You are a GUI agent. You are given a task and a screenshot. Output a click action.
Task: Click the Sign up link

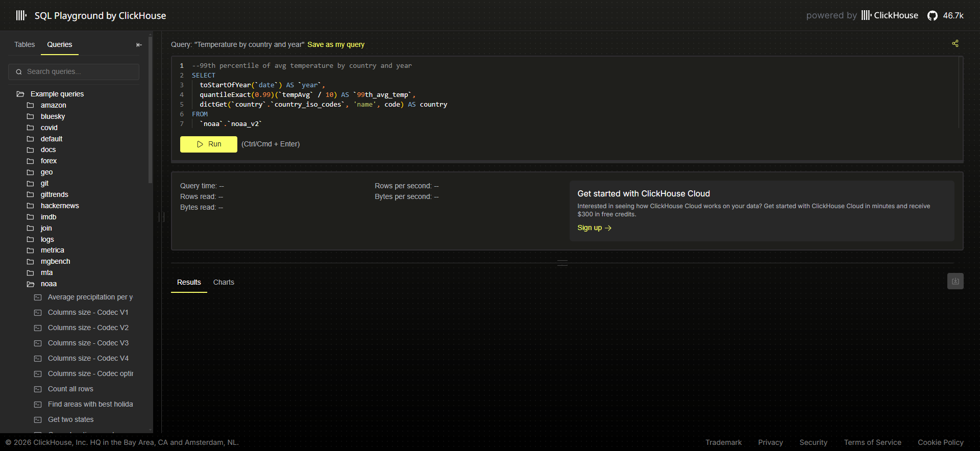coord(594,228)
